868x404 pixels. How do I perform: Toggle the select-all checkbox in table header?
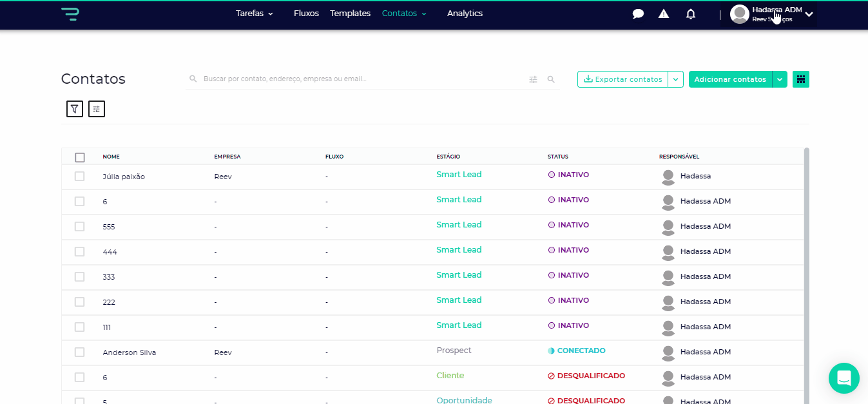coord(80,157)
